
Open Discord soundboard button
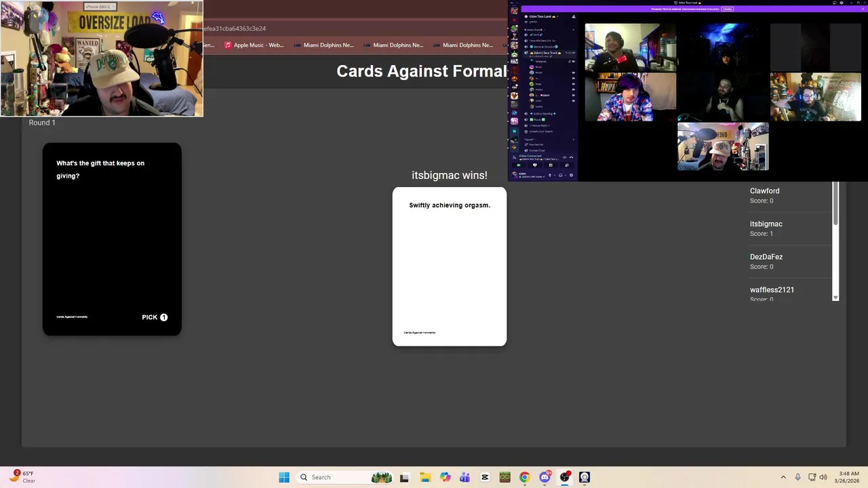(x=567, y=165)
